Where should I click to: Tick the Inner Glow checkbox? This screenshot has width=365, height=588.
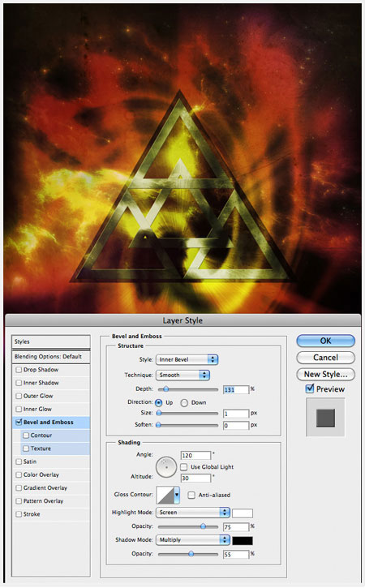point(19,409)
